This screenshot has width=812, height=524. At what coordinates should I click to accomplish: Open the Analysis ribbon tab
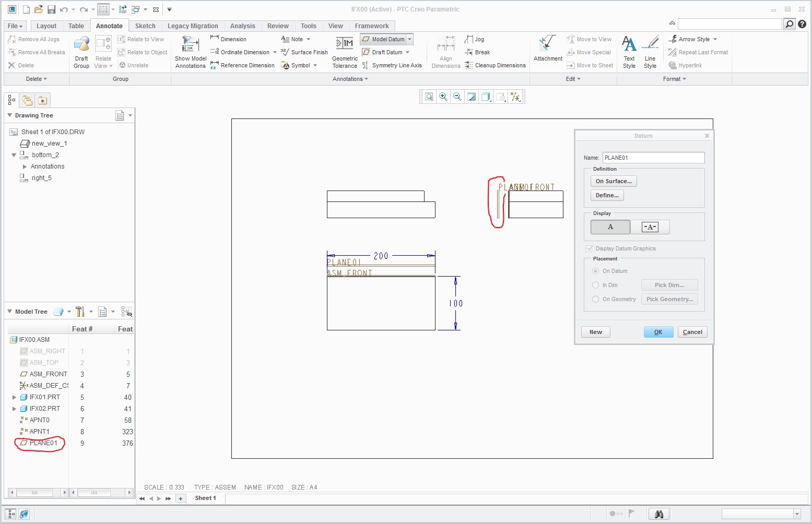point(243,26)
